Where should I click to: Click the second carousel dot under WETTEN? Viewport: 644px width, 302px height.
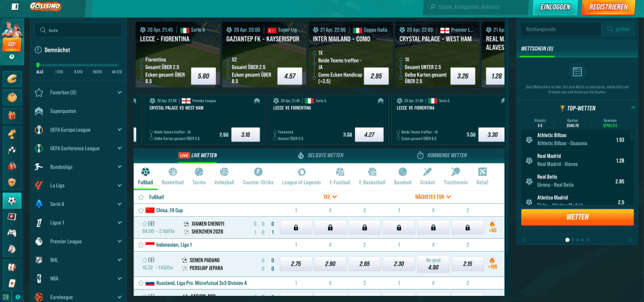[x=572, y=240]
